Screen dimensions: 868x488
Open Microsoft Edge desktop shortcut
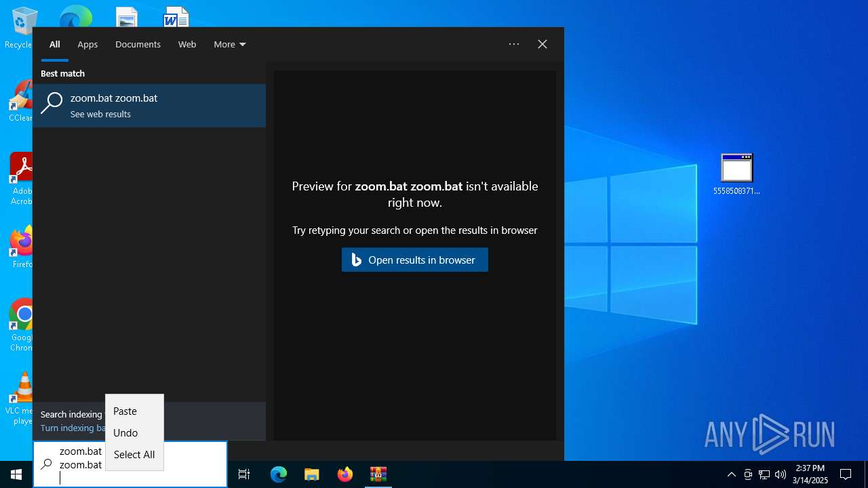click(75, 16)
